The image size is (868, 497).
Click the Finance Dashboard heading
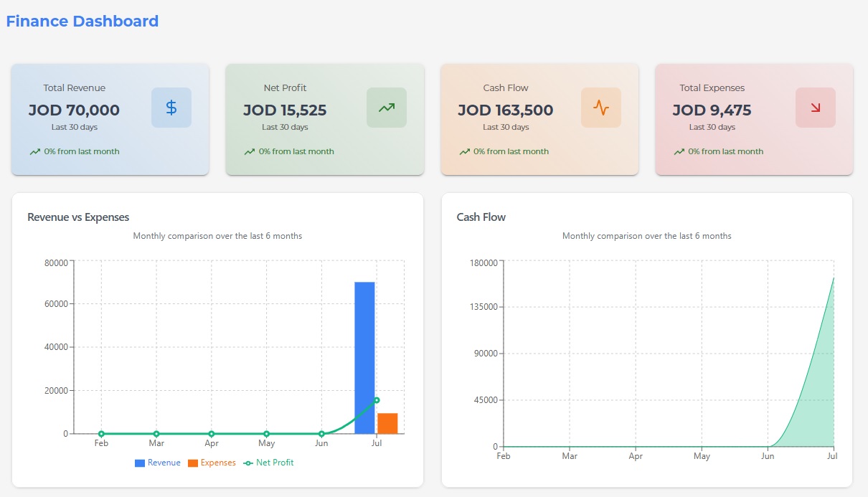click(82, 21)
